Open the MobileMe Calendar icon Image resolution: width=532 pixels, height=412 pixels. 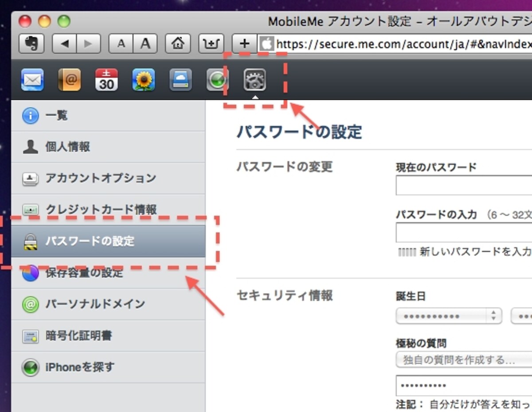pos(106,80)
